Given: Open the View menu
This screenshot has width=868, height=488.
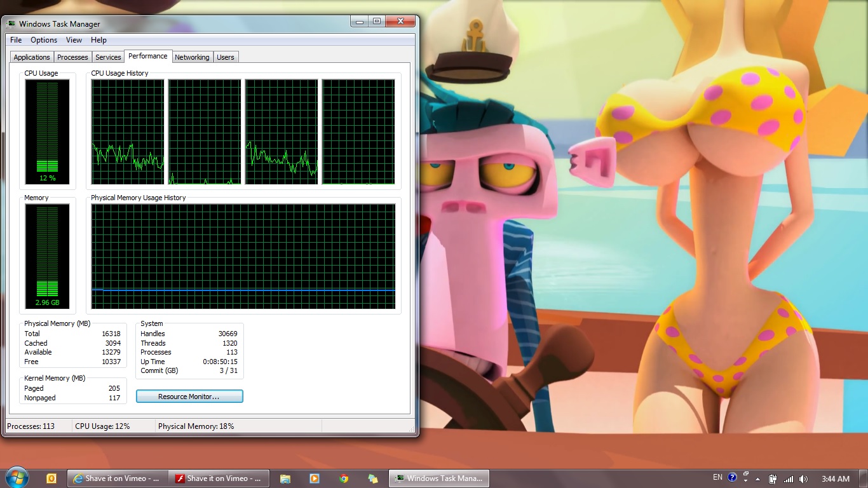Looking at the screenshot, I should coord(74,40).
